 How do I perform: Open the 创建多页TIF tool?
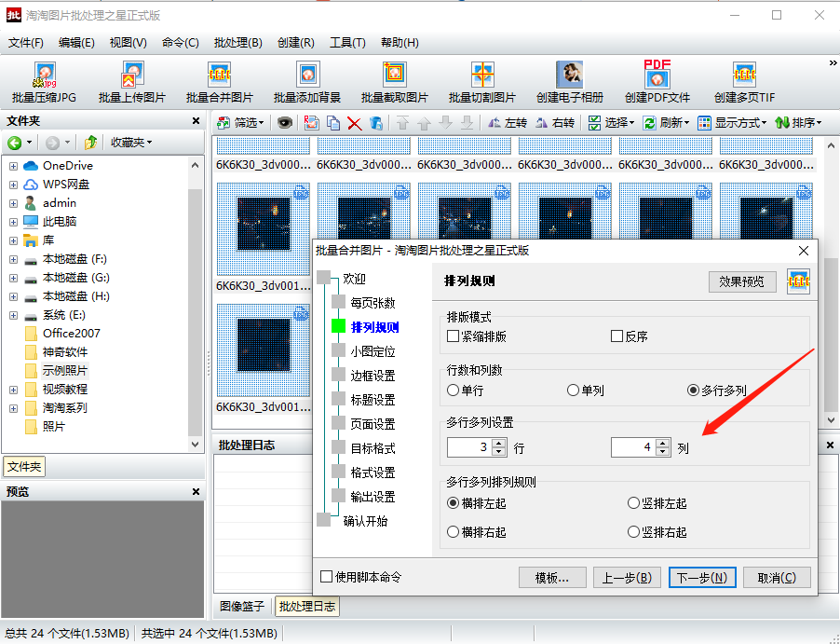coord(744,82)
